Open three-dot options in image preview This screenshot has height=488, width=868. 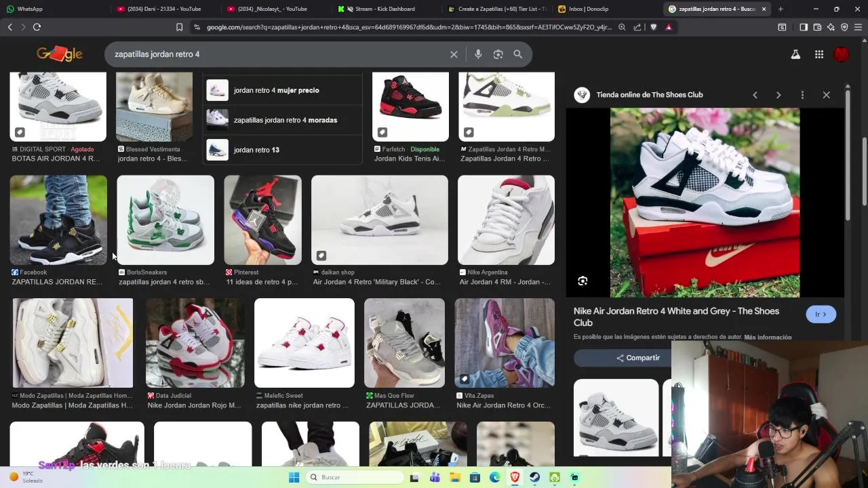coord(802,95)
